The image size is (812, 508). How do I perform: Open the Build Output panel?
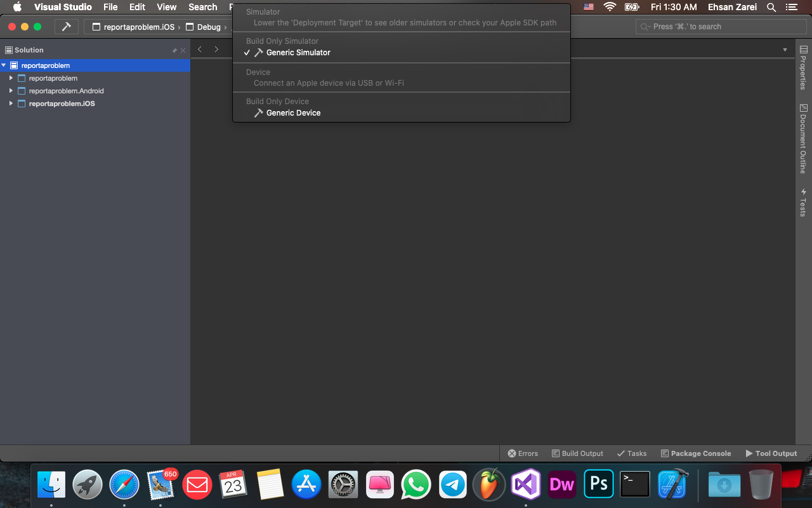coord(577,453)
